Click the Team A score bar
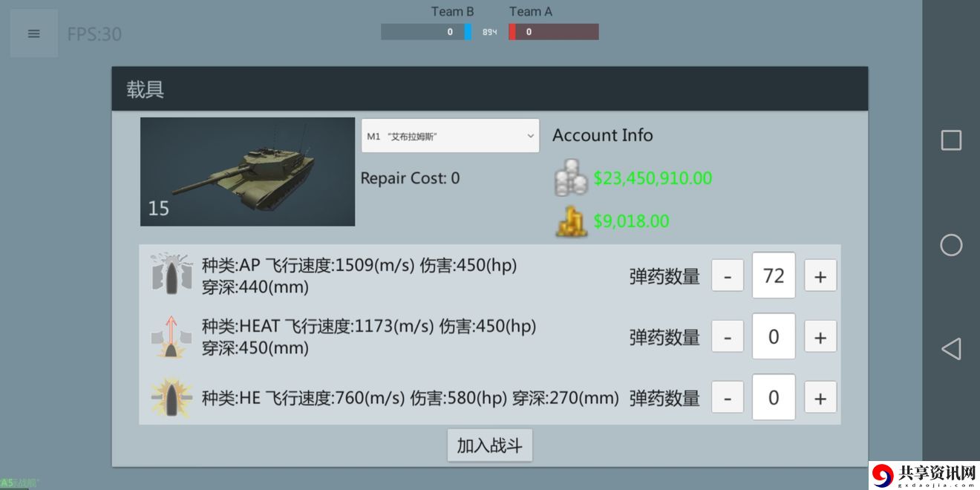The width and height of the screenshot is (980, 490). tap(554, 32)
